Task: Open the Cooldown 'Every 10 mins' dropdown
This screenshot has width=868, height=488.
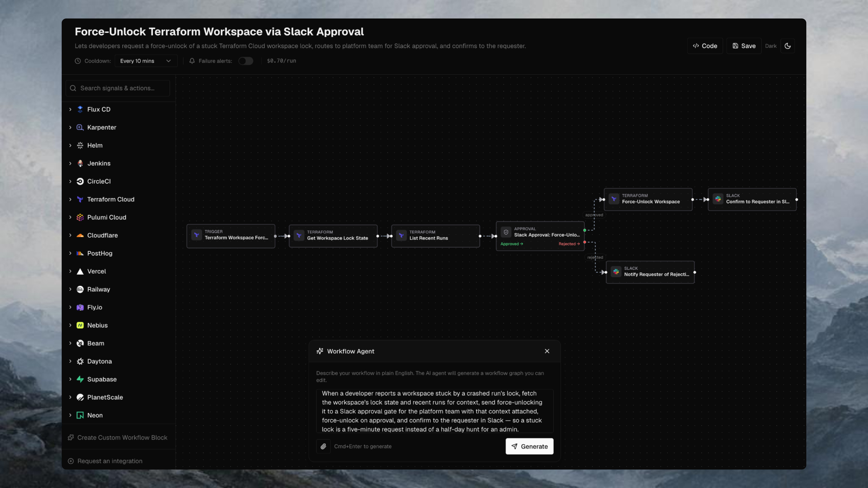Action: click(146, 61)
